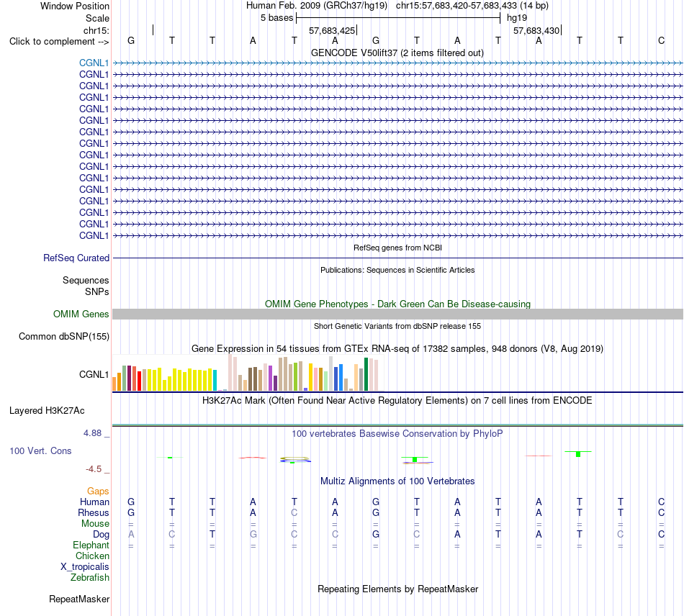Click the RefSeq Curated track label
This screenshot has width=684, height=616.
76,258
